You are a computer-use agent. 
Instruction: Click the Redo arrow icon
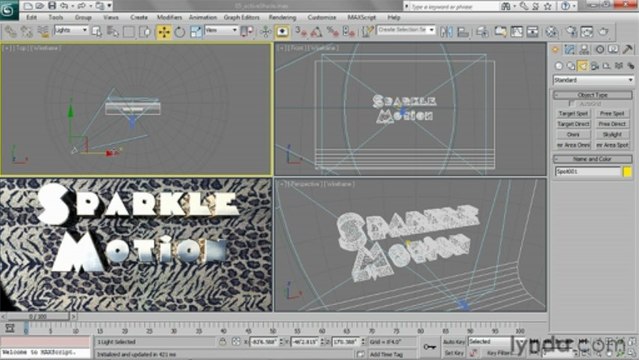tap(82, 6)
